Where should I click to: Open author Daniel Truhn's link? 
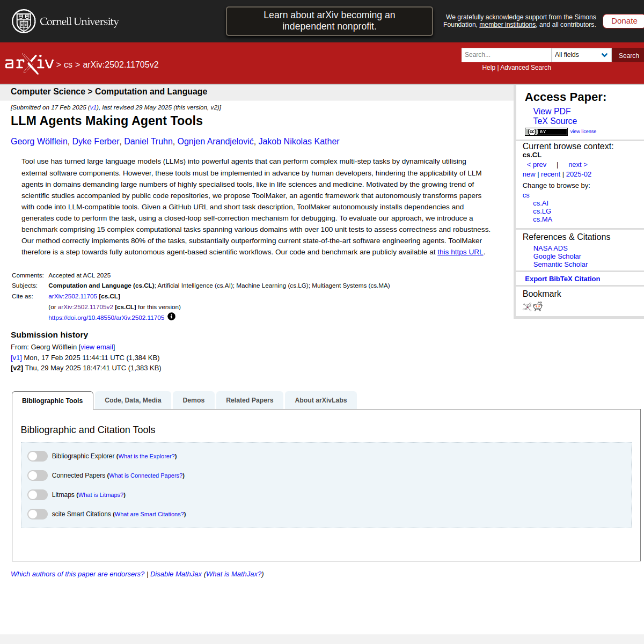148,142
